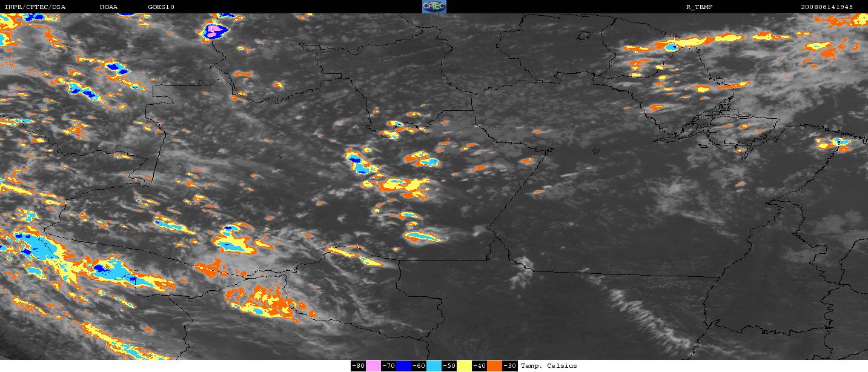Viewport: 868px width, 372px height.
Task: Click the -60 value label in legend
Action: tap(419, 366)
